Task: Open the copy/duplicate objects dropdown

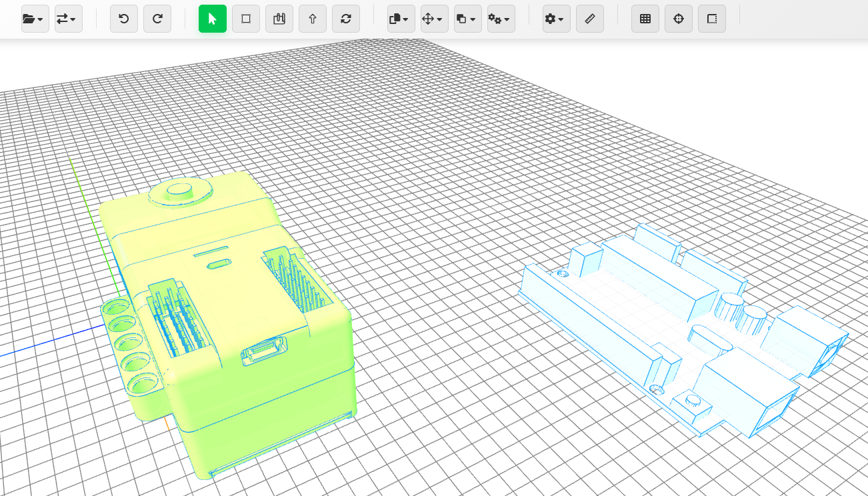Action: (x=401, y=19)
